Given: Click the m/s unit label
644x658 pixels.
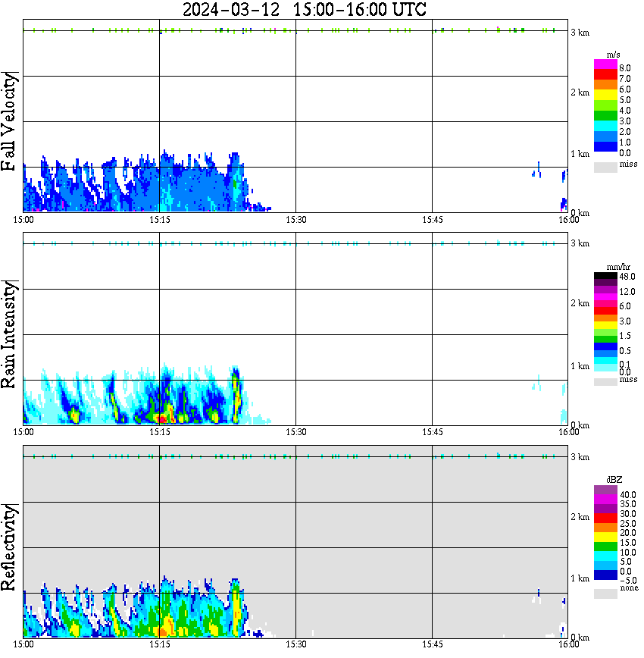Looking at the screenshot, I should 613,55.
